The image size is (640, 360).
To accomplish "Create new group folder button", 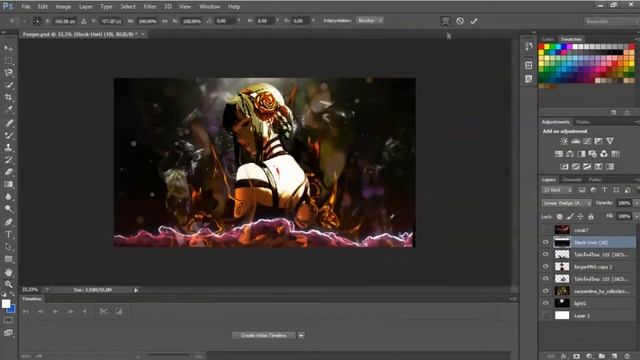I will pyautogui.click(x=602, y=356).
